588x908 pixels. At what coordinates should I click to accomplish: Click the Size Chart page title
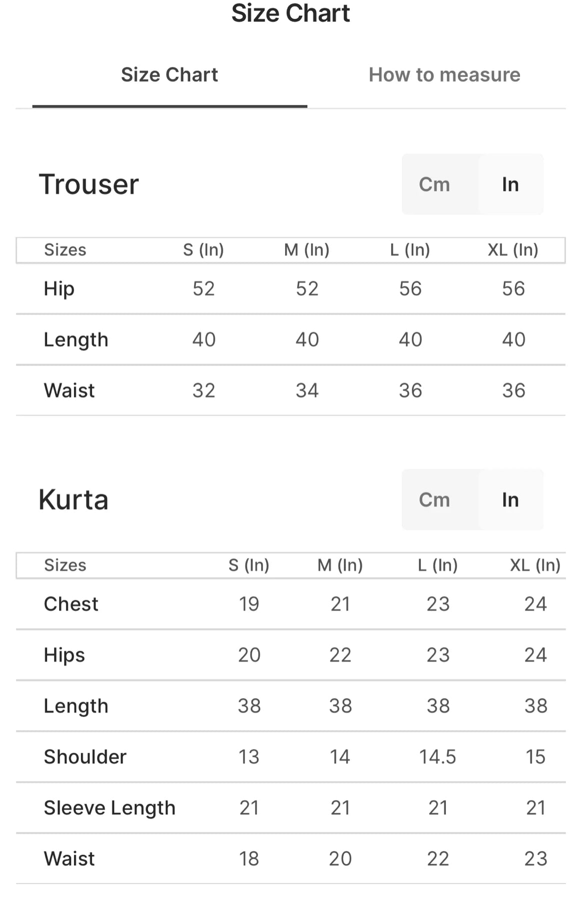click(290, 14)
